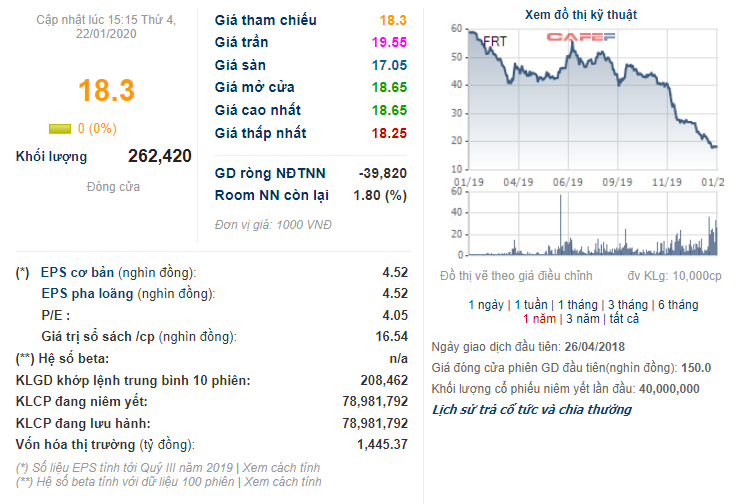Click the FRT price line chart
The height and width of the screenshot is (504, 740).
593,99
